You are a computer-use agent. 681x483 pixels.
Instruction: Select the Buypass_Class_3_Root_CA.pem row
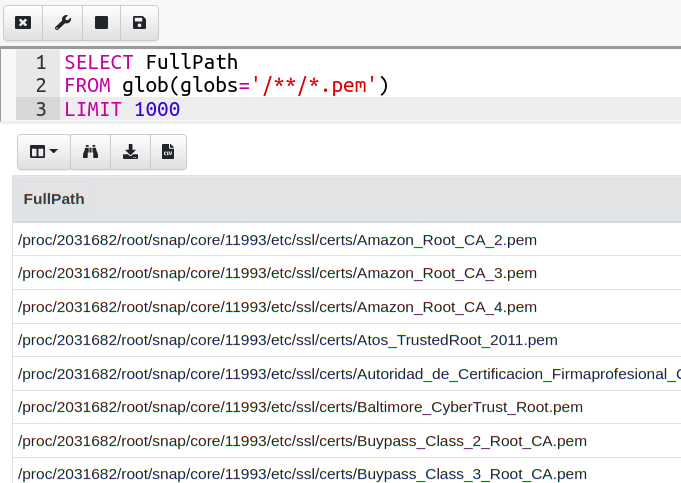pos(347,471)
